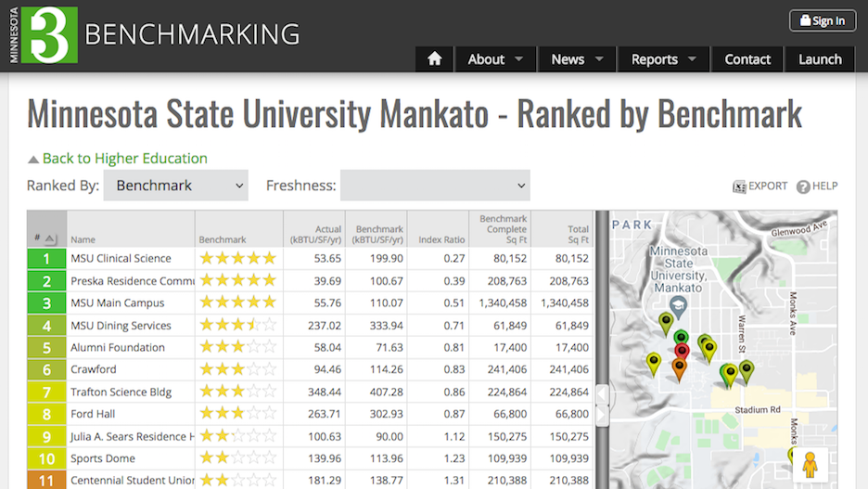Select Centennial Student Union name
This screenshot has height=489, width=868.
(133, 480)
